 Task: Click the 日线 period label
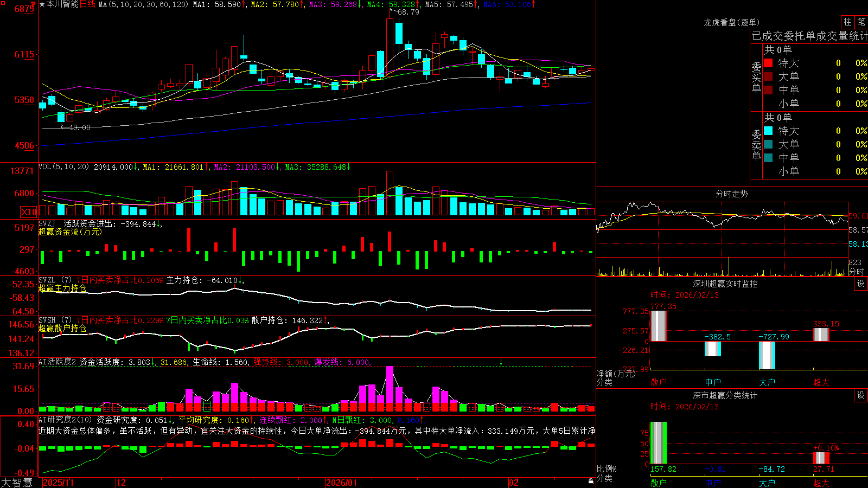coord(87,4)
